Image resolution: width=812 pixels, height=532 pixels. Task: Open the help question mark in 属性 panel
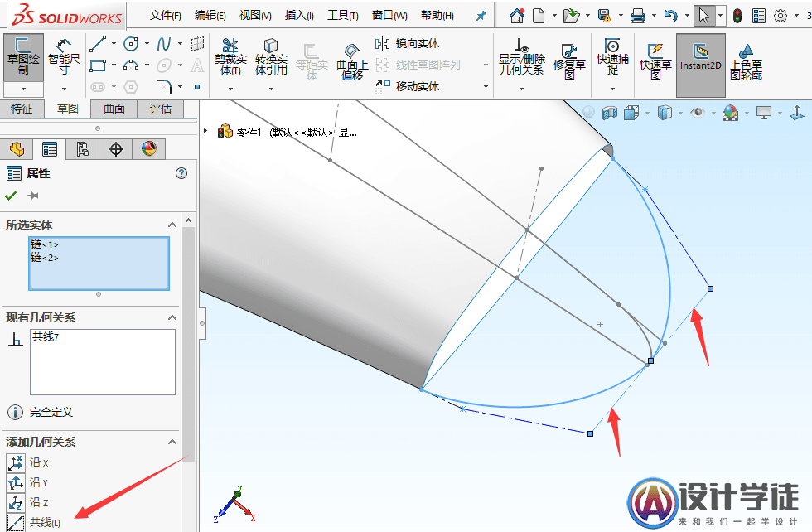181,173
